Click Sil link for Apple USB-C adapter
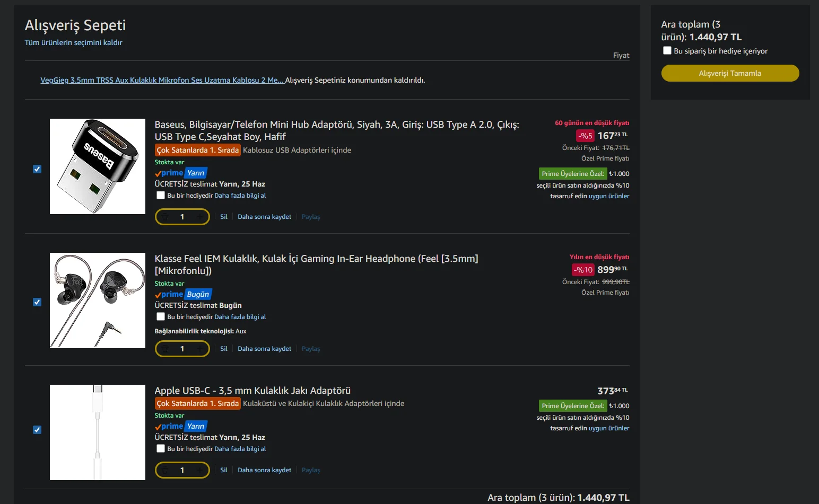The image size is (819, 504). click(x=224, y=470)
